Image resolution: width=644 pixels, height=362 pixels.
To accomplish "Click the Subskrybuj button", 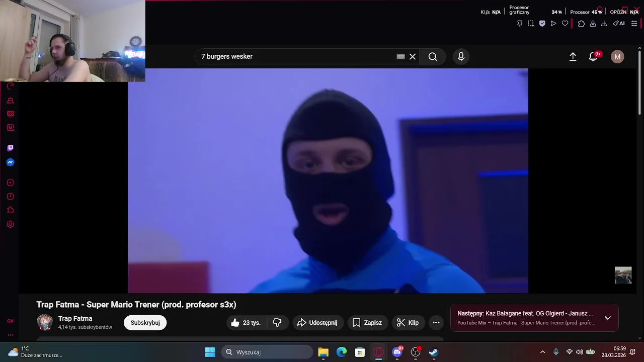I will tap(145, 323).
